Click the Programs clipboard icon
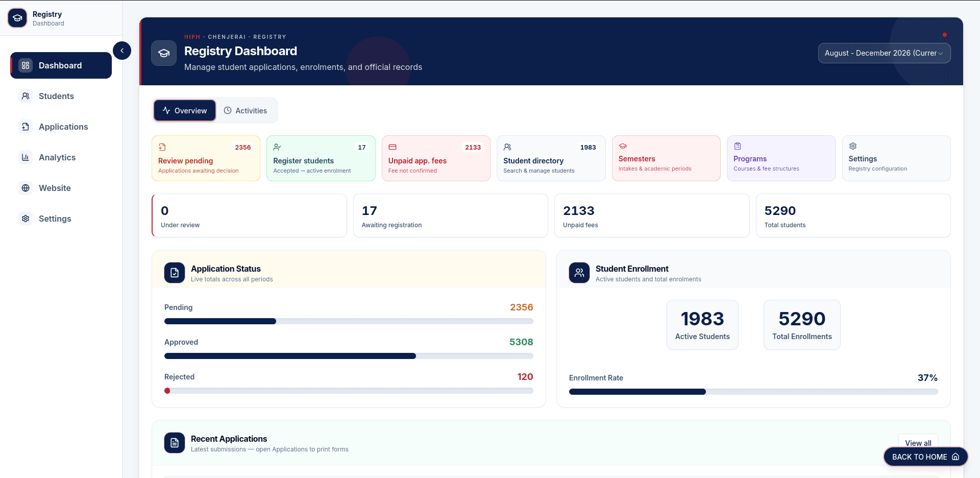Viewport: 980px width, 478px height. tap(738, 146)
